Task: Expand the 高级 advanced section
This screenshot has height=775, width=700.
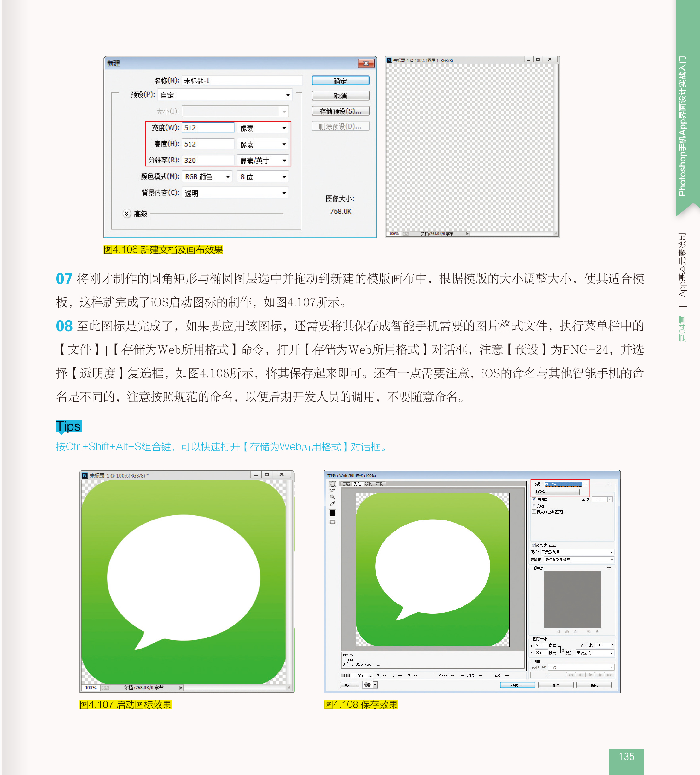Action: point(127,213)
